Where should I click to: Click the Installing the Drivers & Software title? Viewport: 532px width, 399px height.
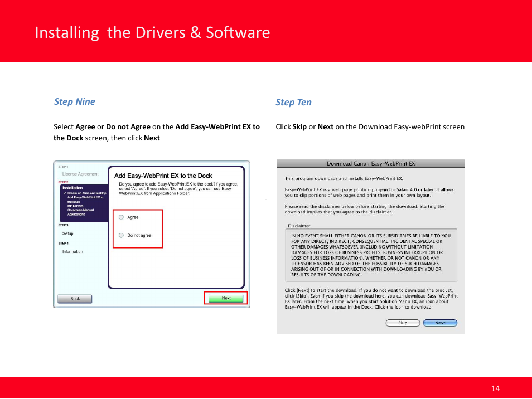coord(152,32)
